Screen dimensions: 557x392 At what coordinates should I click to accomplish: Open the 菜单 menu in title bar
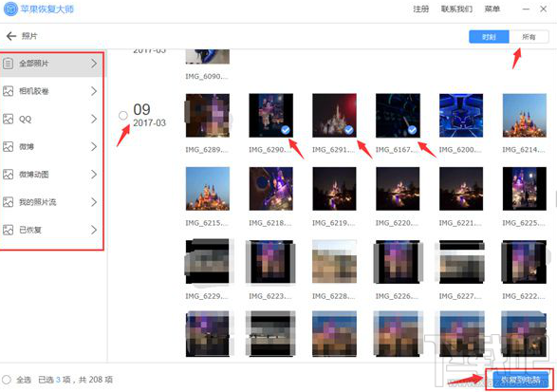click(x=492, y=9)
